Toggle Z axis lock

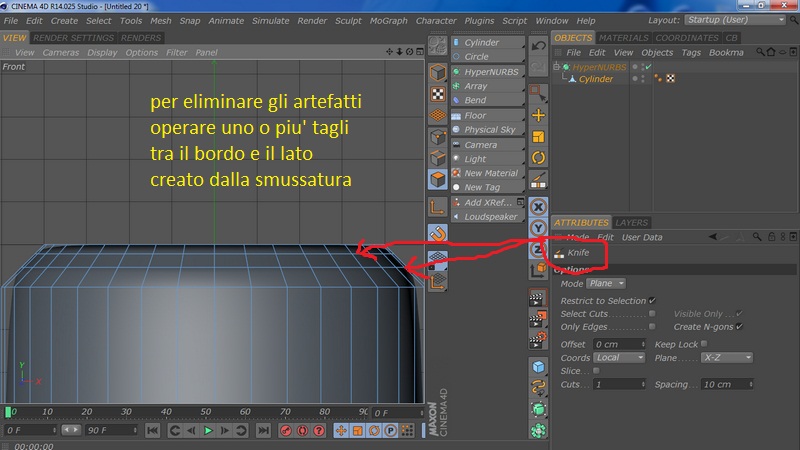536,249
